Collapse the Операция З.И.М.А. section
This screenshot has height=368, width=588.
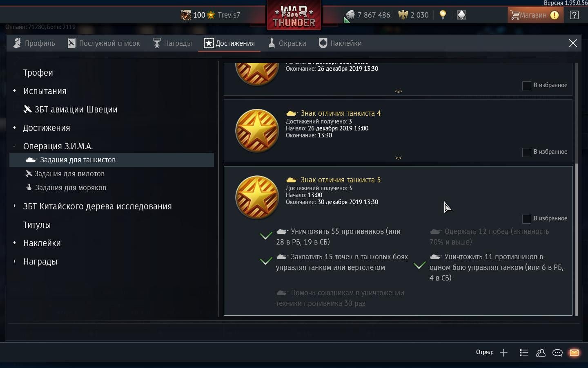pyautogui.click(x=14, y=146)
